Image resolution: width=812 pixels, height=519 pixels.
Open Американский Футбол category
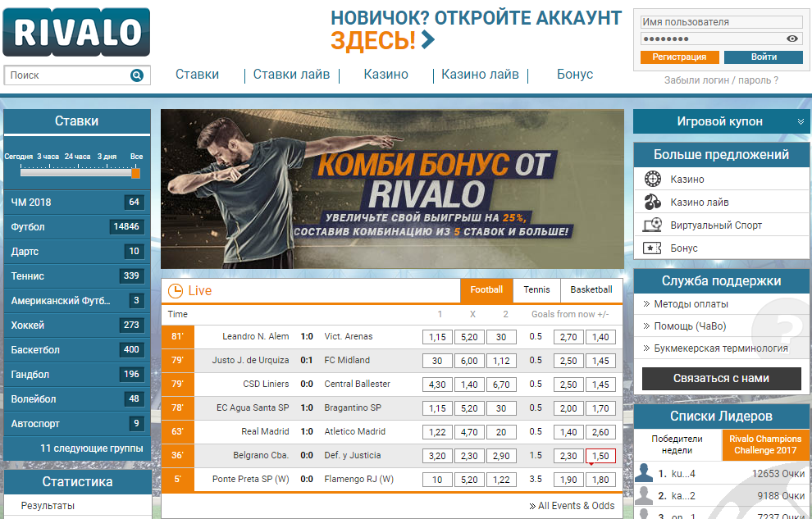point(76,301)
